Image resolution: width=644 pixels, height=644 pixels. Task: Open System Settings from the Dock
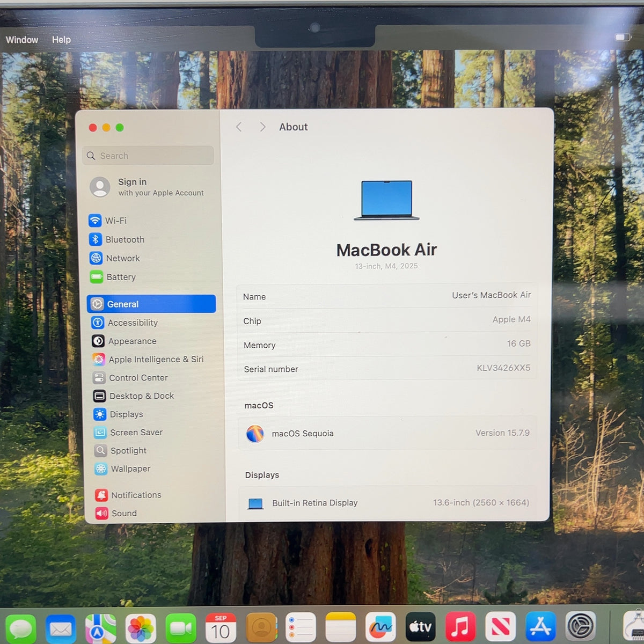580,626
